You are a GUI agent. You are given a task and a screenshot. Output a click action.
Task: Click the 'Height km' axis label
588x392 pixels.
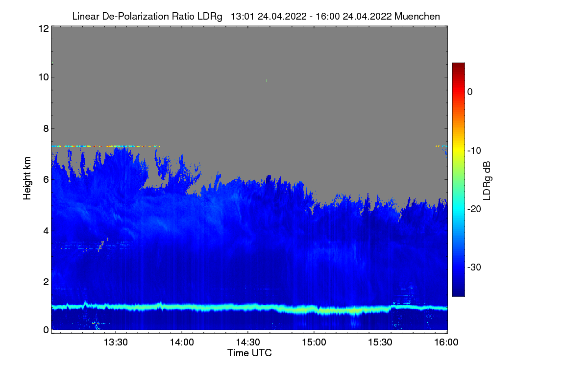point(28,178)
